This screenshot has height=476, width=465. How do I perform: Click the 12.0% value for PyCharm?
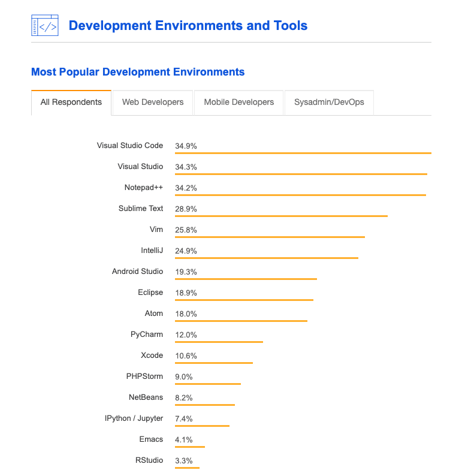pos(186,335)
